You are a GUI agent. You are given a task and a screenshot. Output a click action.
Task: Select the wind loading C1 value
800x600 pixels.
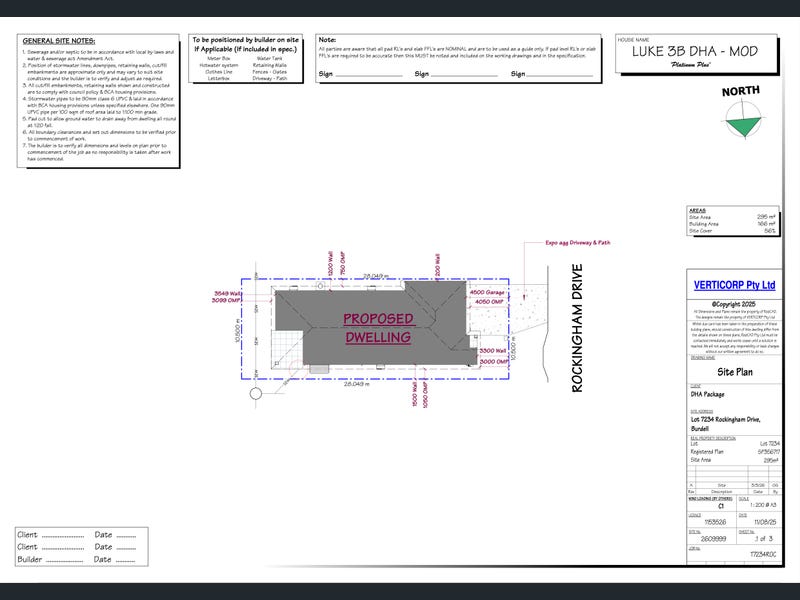click(720, 506)
